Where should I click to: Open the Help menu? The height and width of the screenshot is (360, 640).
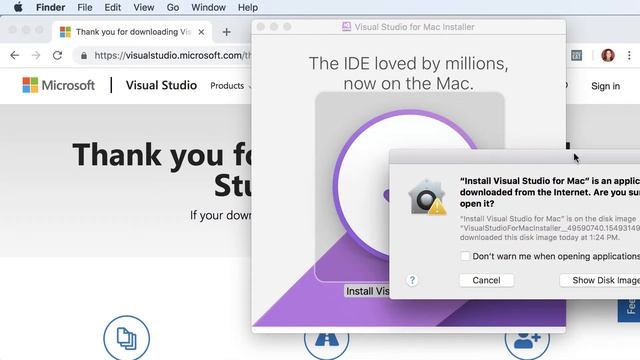pyautogui.click(x=248, y=7)
